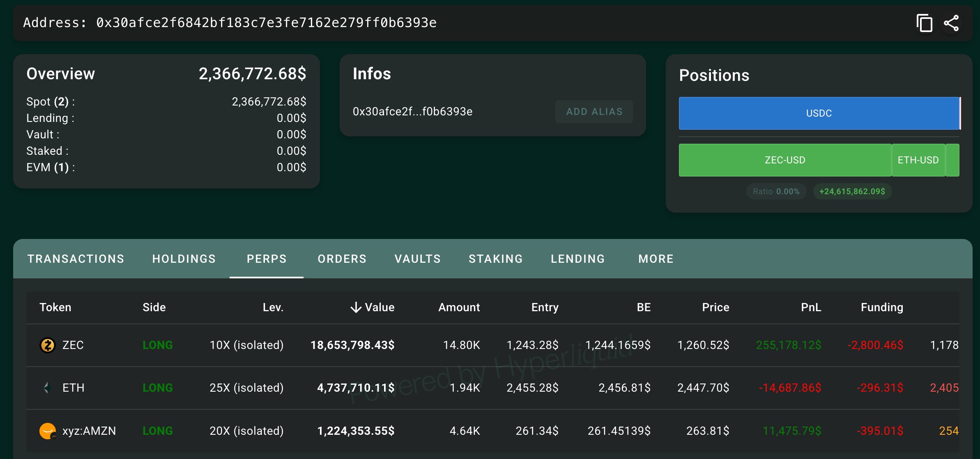The height and width of the screenshot is (459, 980).
Task: Click the shortened address 0x30afce2f...f0b6393e
Action: coord(412,112)
